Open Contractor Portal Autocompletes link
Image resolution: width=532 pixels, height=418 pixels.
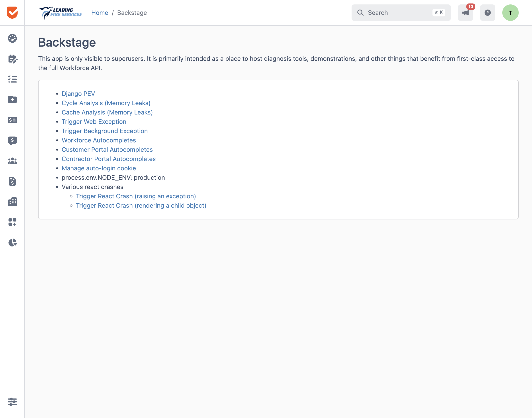[109, 159]
